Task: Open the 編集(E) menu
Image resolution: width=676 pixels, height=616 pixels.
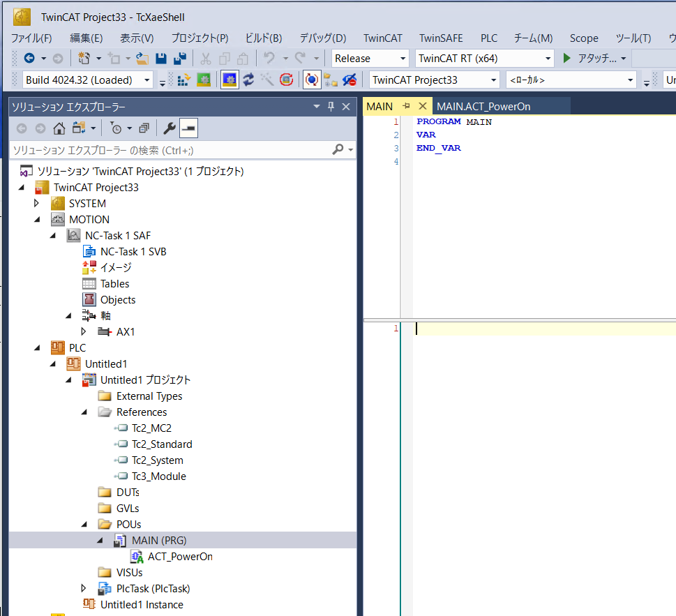Action: coord(87,38)
